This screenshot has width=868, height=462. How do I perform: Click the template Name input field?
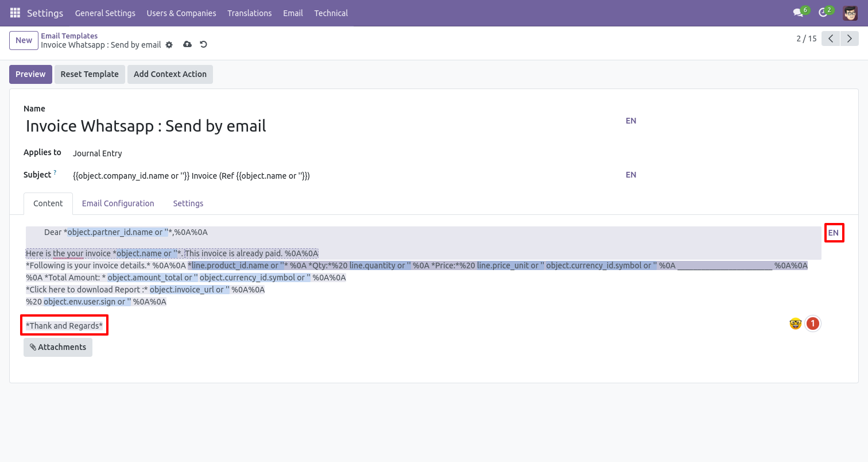(x=323, y=126)
